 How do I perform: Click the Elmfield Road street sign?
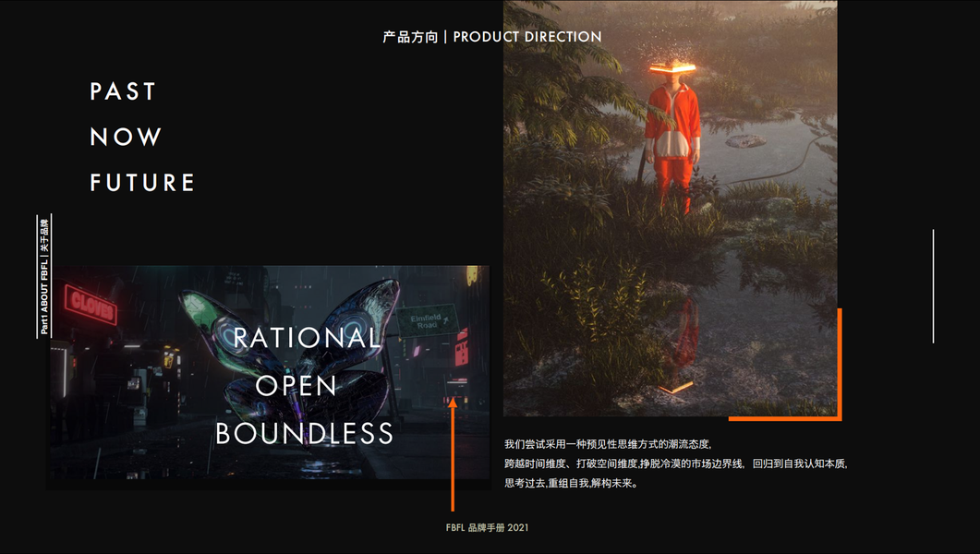click(x=427, y=321)
